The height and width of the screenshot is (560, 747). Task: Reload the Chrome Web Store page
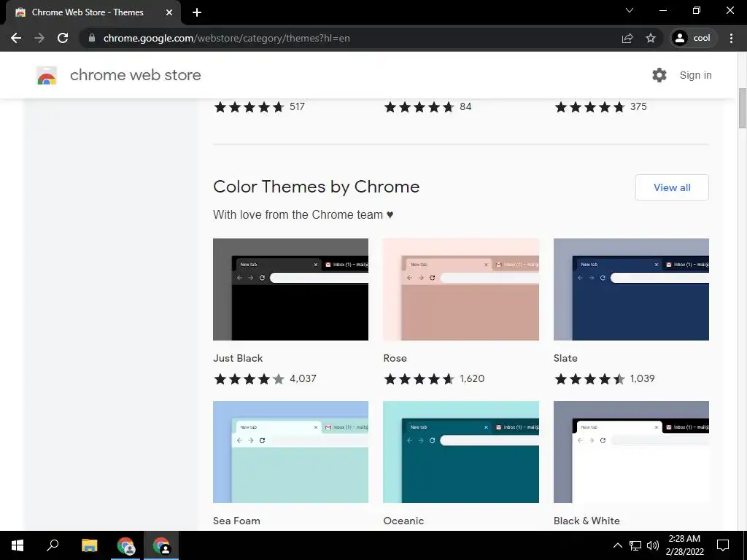pos(63,38)
